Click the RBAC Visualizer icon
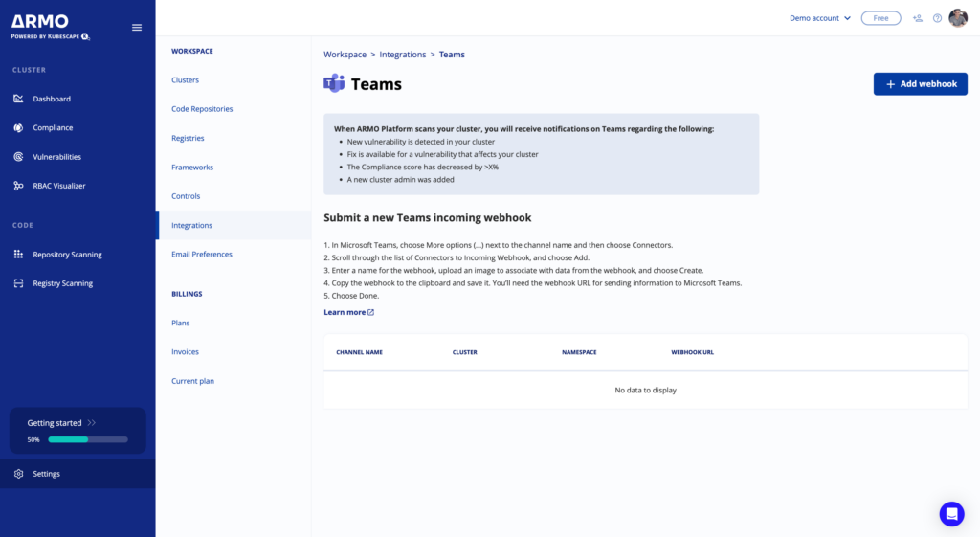980x537 pixels. point(19,186)
